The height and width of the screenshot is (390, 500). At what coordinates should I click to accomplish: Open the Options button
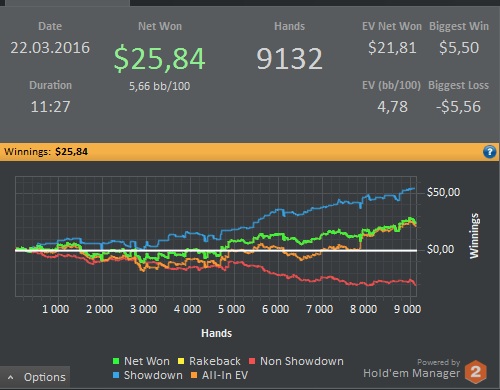pos(35,377)
